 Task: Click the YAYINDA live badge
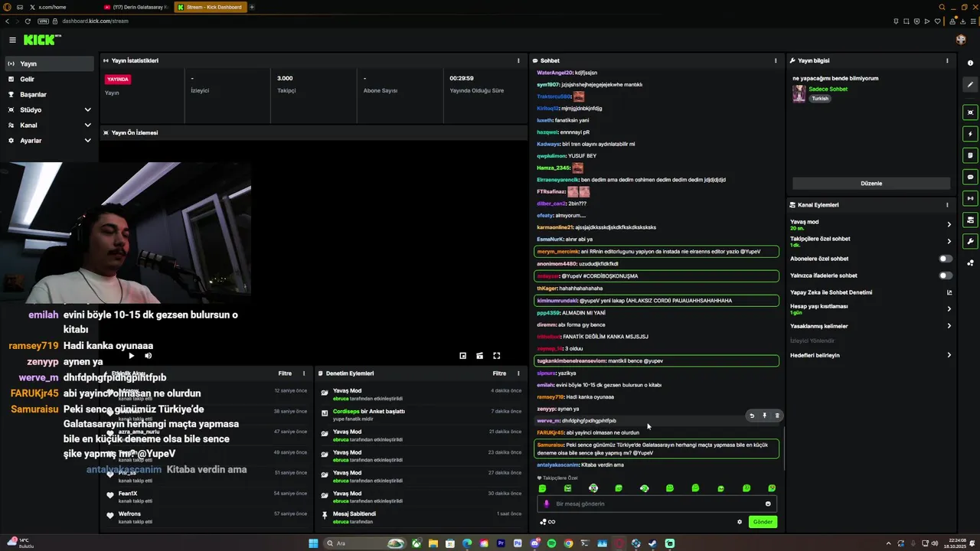pyautogui.click(x=118, y=79)
